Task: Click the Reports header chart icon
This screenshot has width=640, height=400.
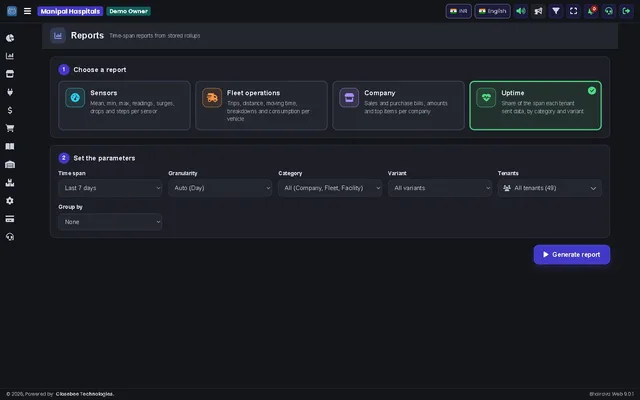Action: tap(58, 36)
